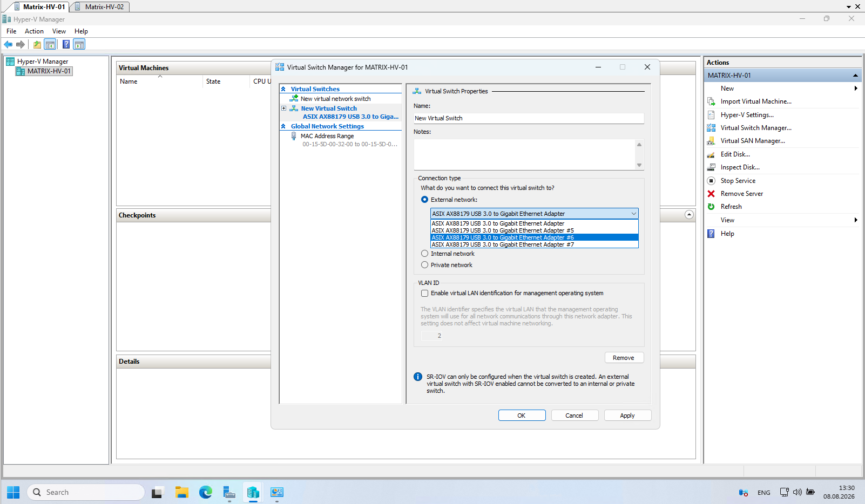The width and height of the screenshot is (865, 504).
Task: Click the blue Back arrow in the toolbar
Action: pyautogui.click(x=8, y=44)
